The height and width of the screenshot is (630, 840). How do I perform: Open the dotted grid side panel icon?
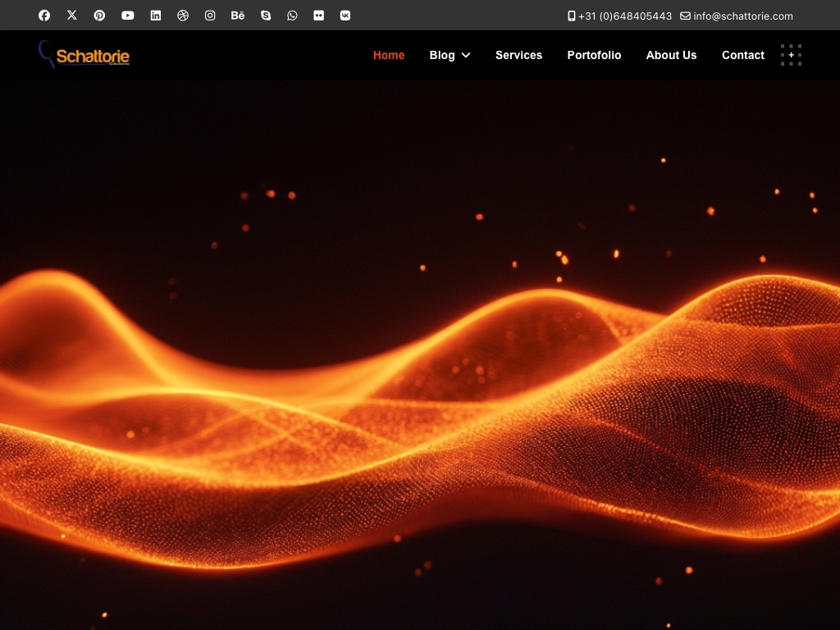791,55
